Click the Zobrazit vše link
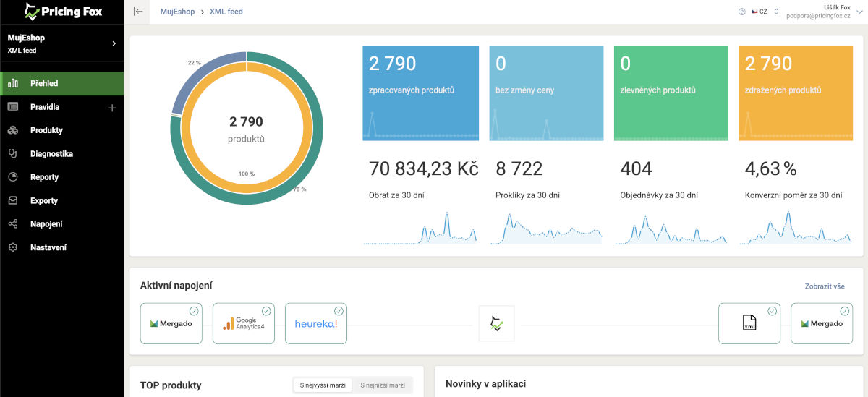 (825, 286)
